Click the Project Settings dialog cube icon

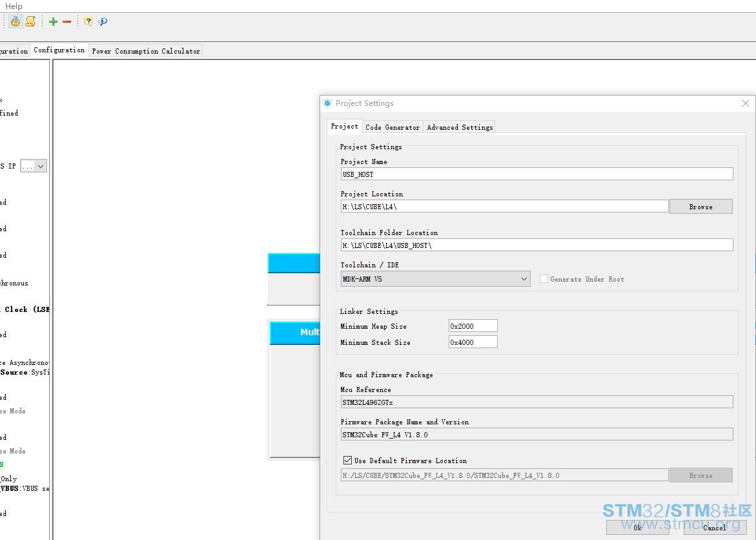(327, 103)
